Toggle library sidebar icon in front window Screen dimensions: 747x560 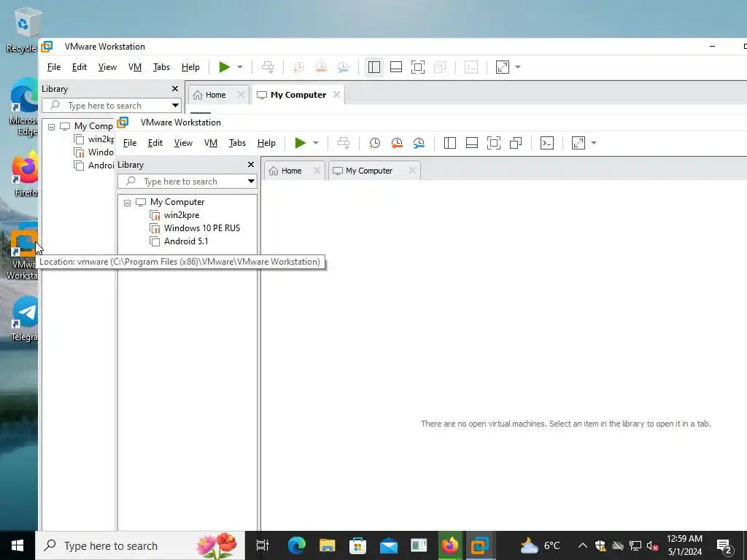(x=449, y=143)
